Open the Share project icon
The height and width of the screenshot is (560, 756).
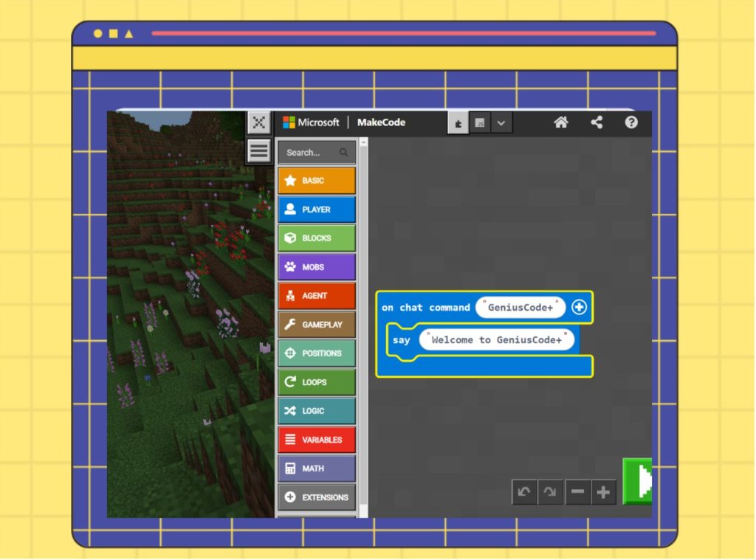(597, 123)
